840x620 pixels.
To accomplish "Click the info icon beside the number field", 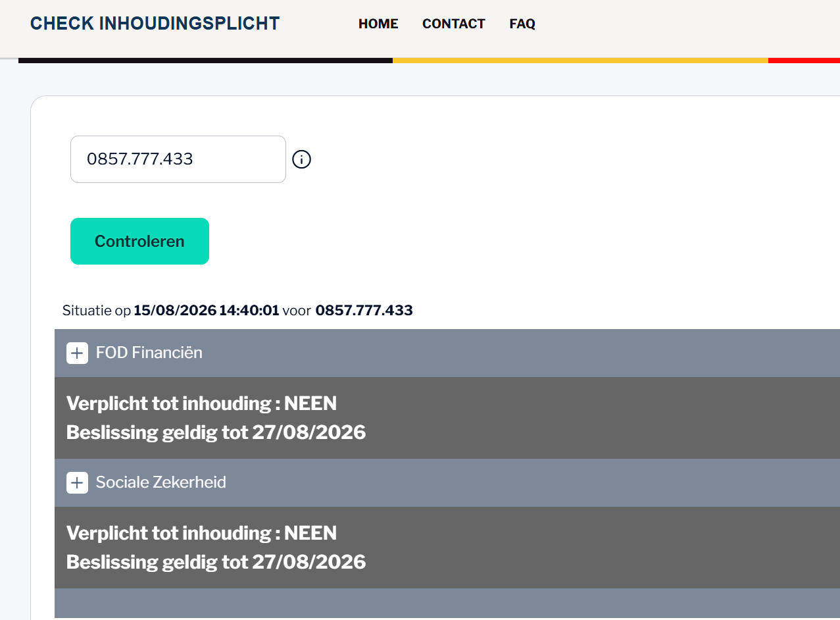I will coord(301,159).
